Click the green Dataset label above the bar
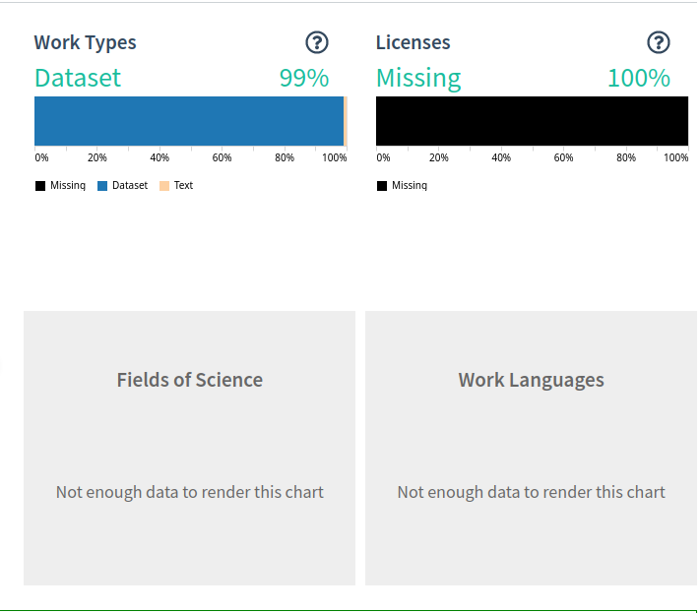 (78, 78)
